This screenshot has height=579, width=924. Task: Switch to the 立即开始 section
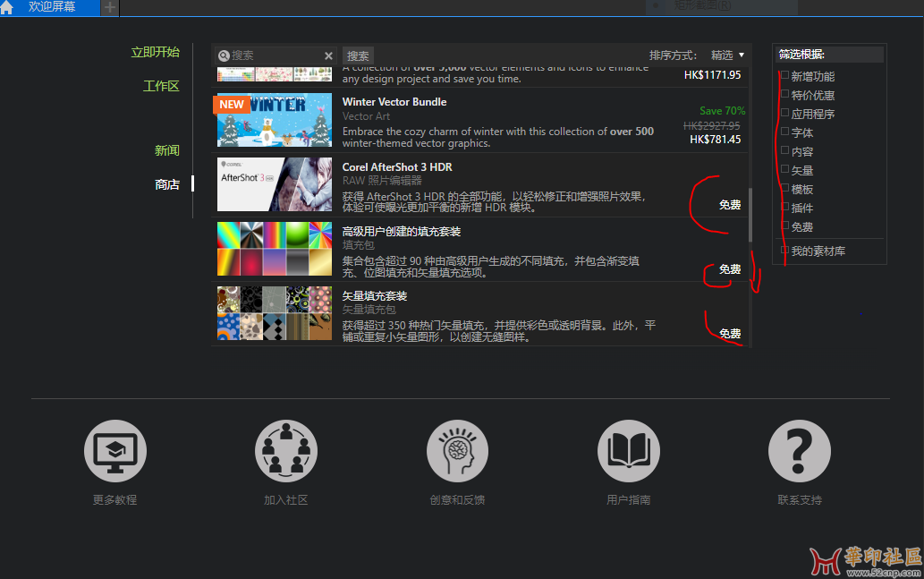155,52
